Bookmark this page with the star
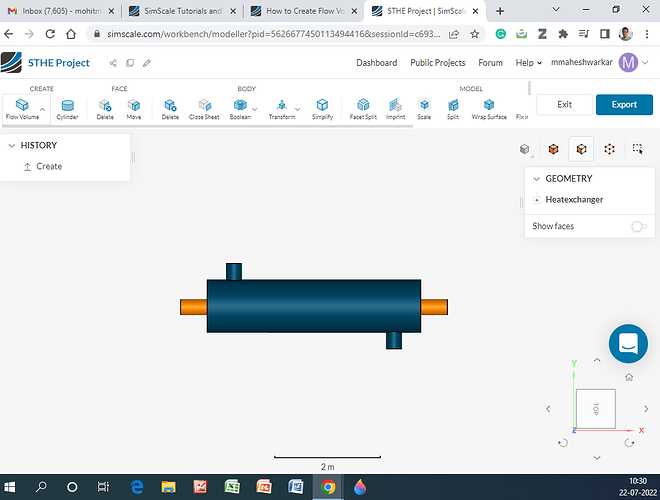660x500 pixels. pos(474,34)
